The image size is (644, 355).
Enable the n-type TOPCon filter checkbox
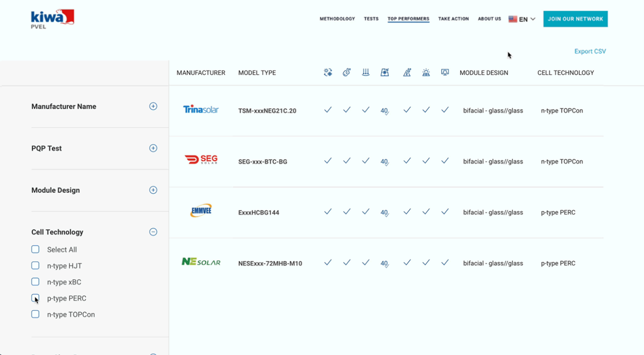(35, 314)
